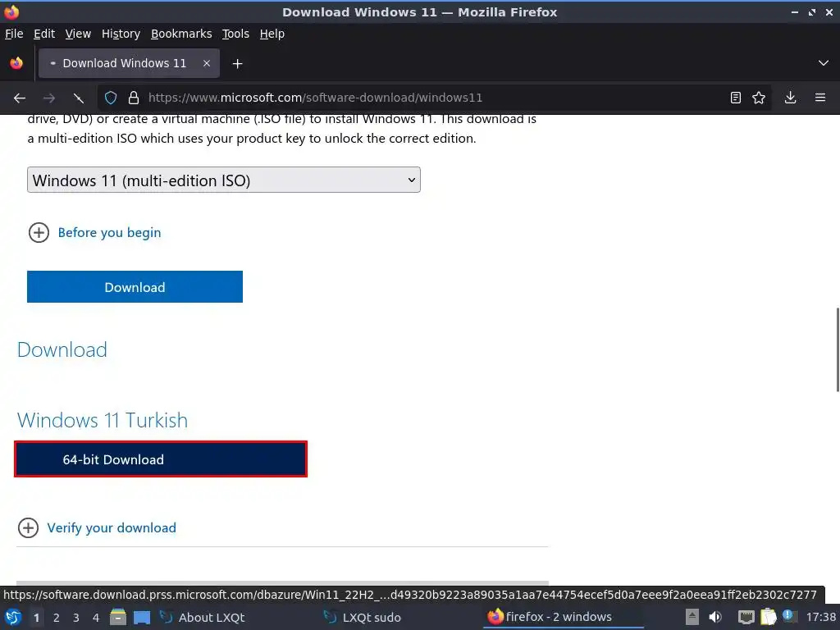Viewport: 840px width, 630px height.
Task: Open the Bookmarks menu
Action: coord(181,34)
